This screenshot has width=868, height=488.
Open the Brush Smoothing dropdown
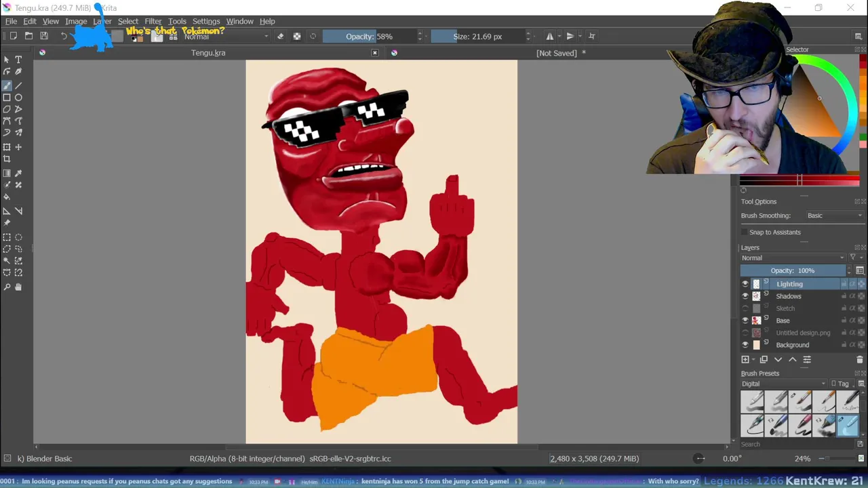835,216
